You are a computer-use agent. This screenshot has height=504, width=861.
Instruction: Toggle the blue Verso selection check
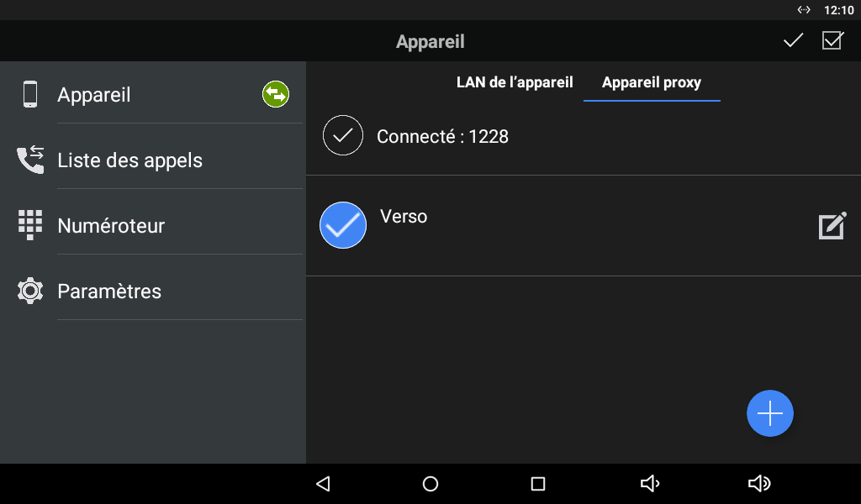343,225
